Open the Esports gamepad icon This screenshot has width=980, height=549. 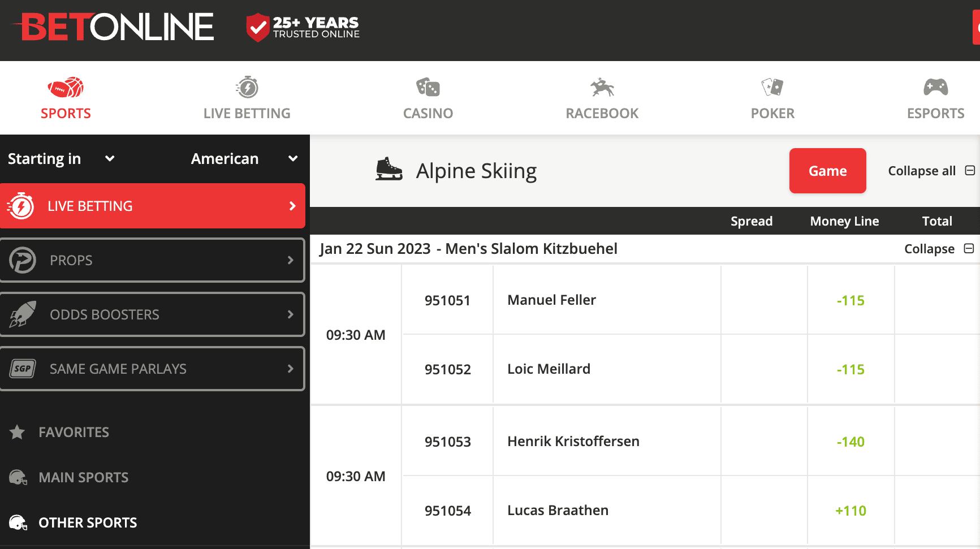coord(936,87)
